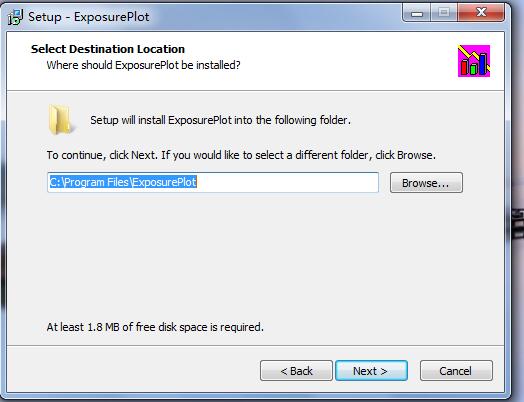Click the ExposurePlot bar chart logo

(474, 61)
